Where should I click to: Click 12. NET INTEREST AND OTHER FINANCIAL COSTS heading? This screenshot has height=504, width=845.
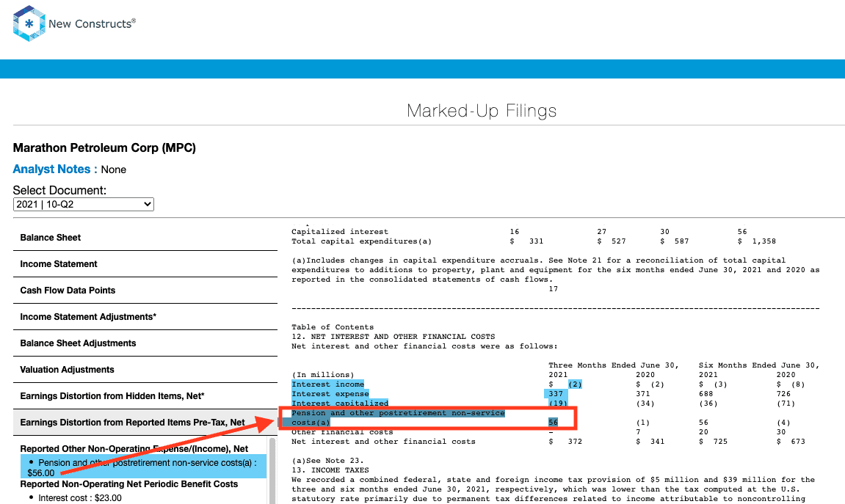point(394,337)
